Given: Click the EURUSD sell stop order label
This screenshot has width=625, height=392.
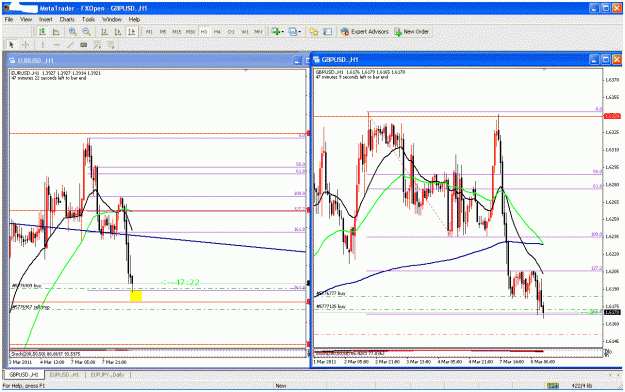Looking at the screenshot, I should pos(30,307).
